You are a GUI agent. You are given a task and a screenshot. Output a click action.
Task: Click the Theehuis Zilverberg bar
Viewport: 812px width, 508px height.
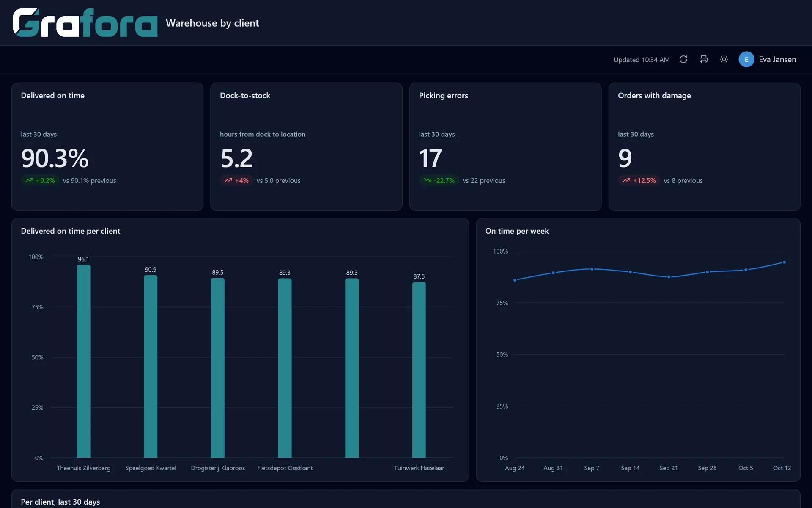[83, 361]
